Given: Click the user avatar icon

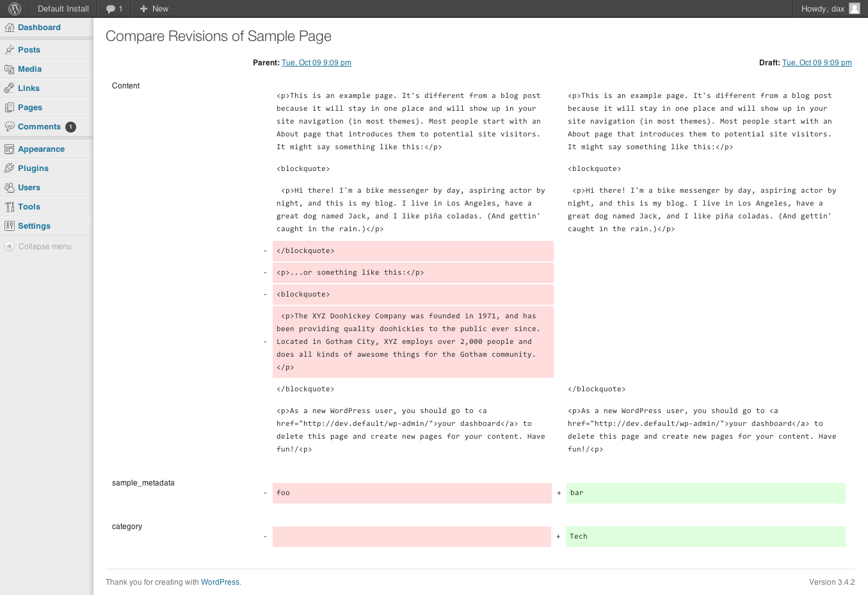Looking at the screenshot, I should 855,8.
